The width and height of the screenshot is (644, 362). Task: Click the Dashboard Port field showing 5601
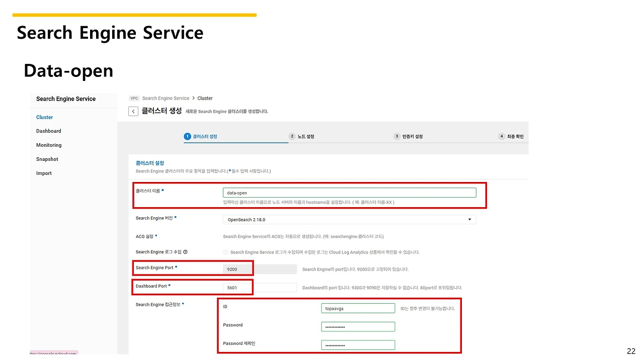point(260,288)
